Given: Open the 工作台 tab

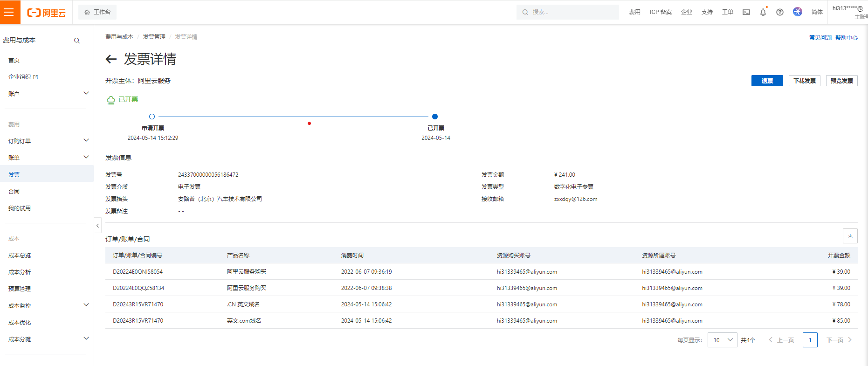Looking at the screenshot, I should coord(97,12).
